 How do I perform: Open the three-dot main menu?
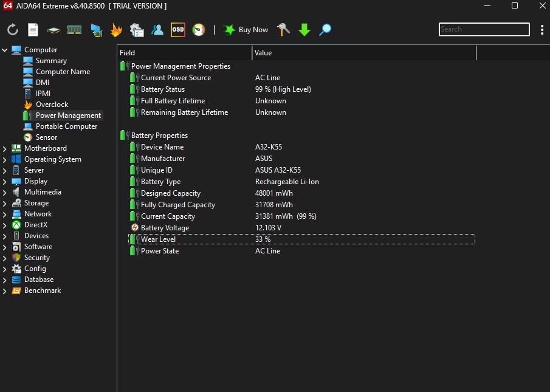point(542,30)
